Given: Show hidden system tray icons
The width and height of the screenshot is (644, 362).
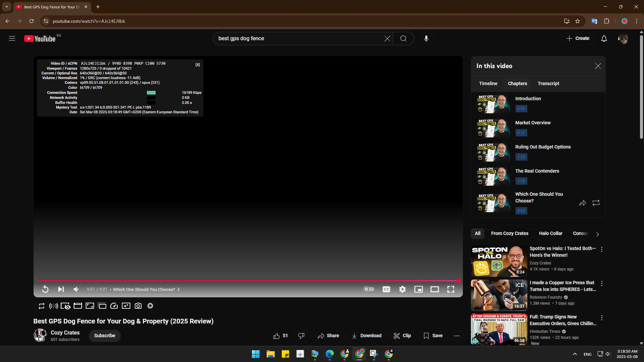Looking at the screenshot, I should click(x=575, y=354).
